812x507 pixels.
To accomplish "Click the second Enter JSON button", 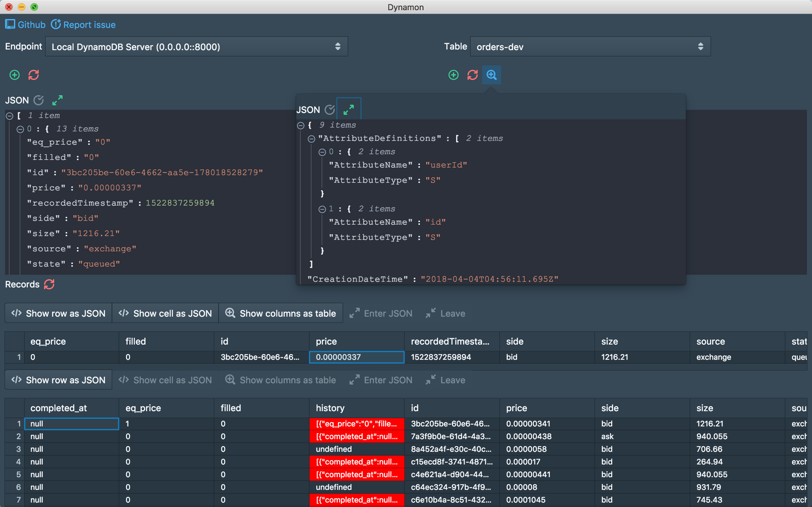I will [381, 380].
